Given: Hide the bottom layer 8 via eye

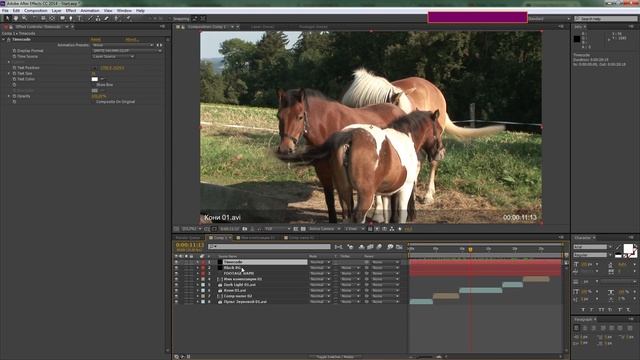Looking at the screenshot, I should point(176,302).
